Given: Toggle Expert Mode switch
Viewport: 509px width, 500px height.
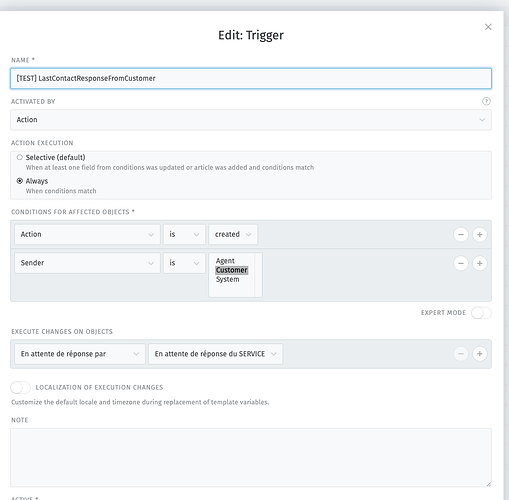Looking at the screenshot, I should pos(481,313).
